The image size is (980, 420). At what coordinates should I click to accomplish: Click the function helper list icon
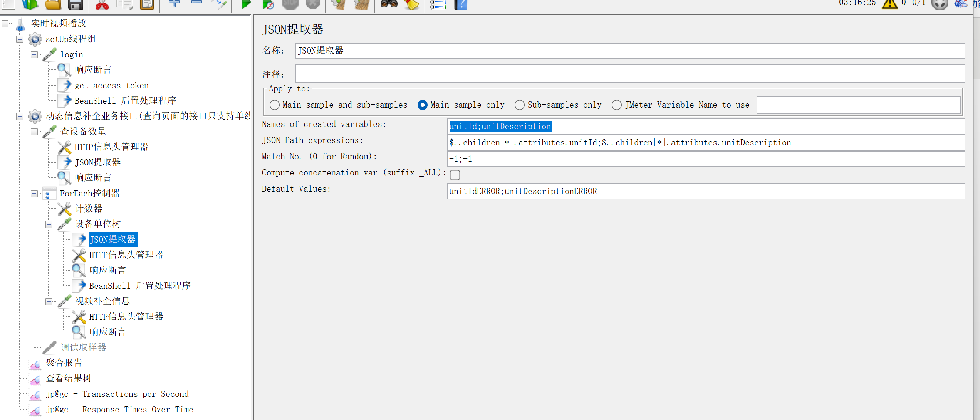coord(438,4)
